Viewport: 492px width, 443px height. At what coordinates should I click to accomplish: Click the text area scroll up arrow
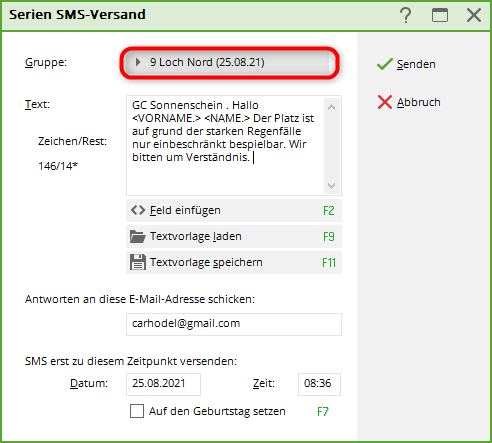(331, 107)
